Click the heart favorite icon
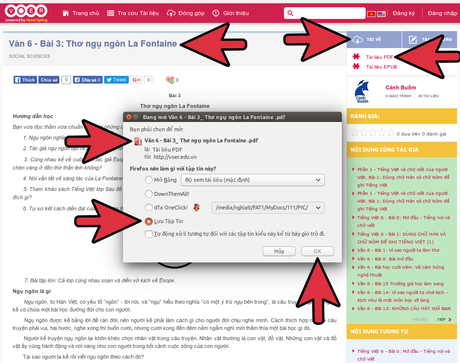 click(x=170, y=80)
